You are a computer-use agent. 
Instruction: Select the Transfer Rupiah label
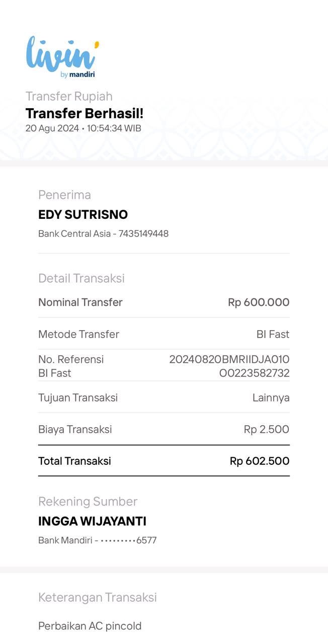click(69, 96)
